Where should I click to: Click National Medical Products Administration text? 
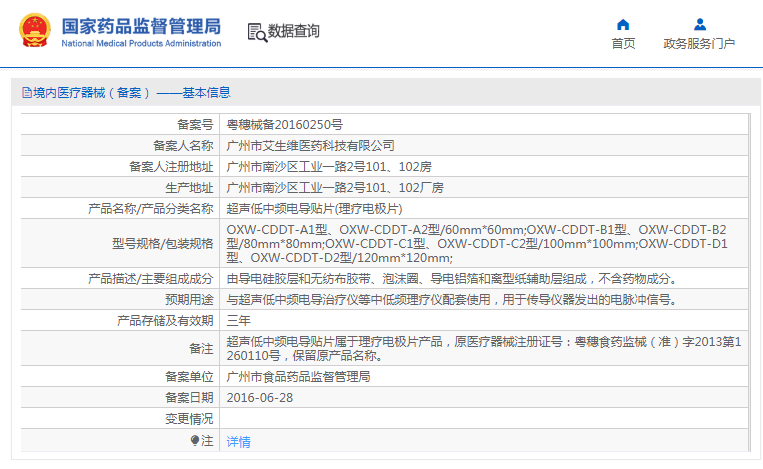pyautogui.click(x=141, y=43)
